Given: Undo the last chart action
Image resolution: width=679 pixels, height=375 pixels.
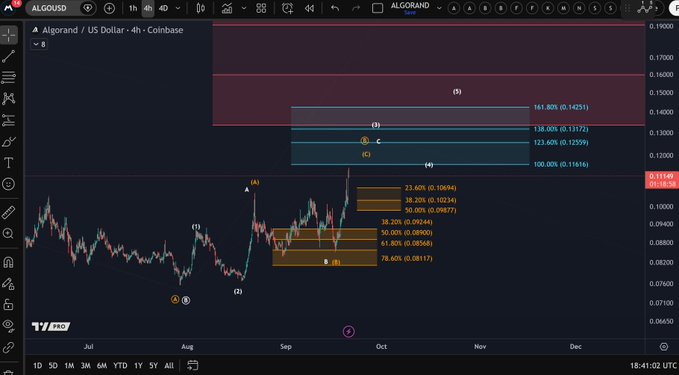Looking at the screenshot, I should 335,8.
